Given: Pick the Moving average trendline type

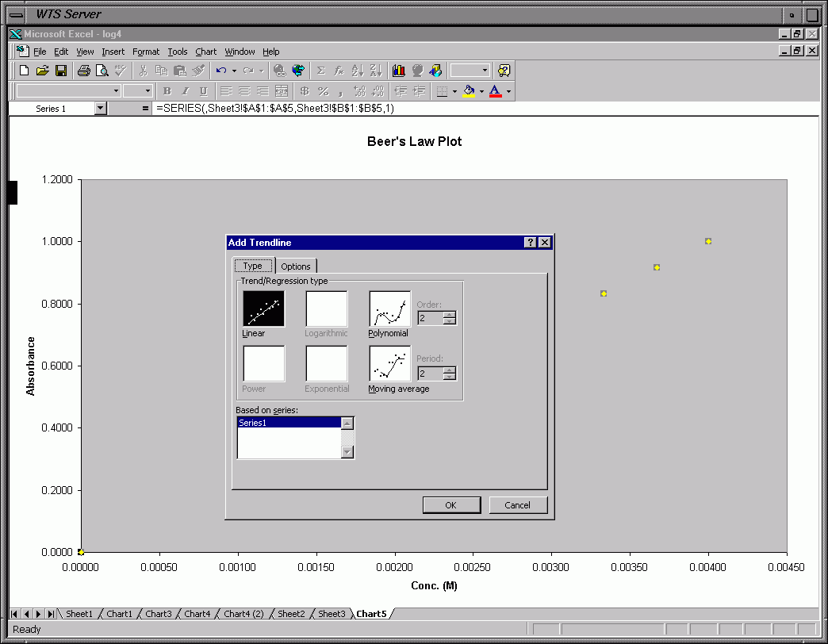Looking at the screenshot, I should tap(389, 364).
